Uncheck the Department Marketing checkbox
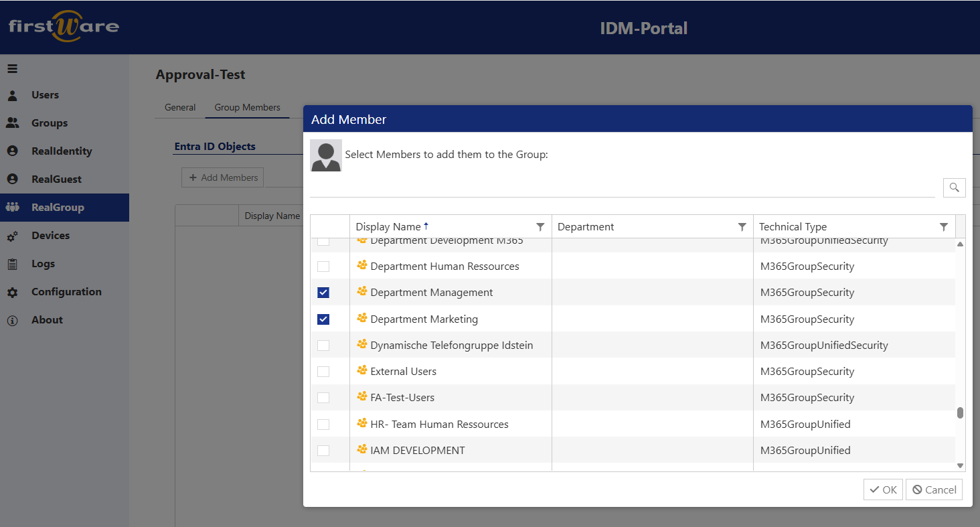The width and height of the screenshot is (980, 527). [x=323, y=319]
